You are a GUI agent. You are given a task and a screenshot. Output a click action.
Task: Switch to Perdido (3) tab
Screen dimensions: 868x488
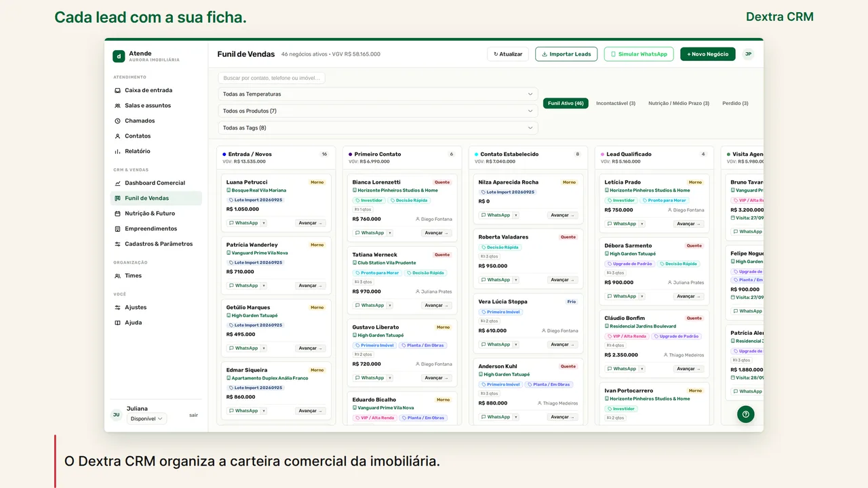pos(735,104)
